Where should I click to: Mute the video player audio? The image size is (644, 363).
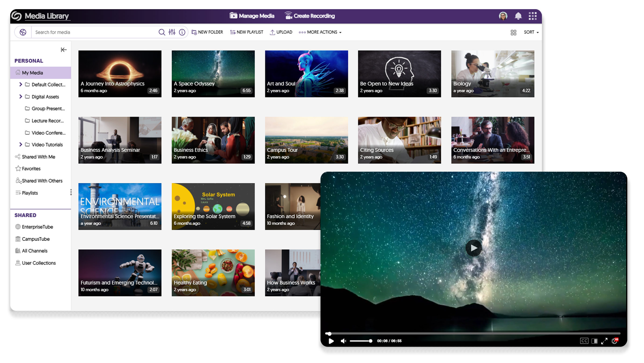click(x=343, y=341)
